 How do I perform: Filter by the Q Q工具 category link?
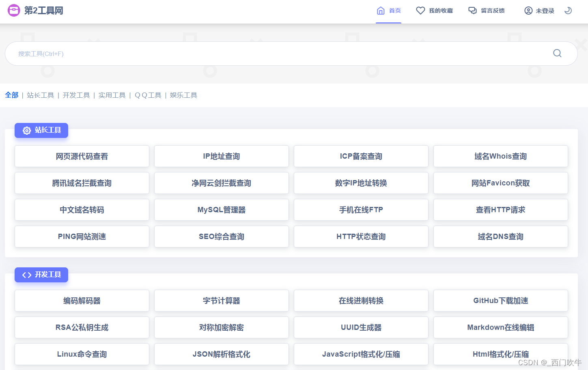(148, 95)
